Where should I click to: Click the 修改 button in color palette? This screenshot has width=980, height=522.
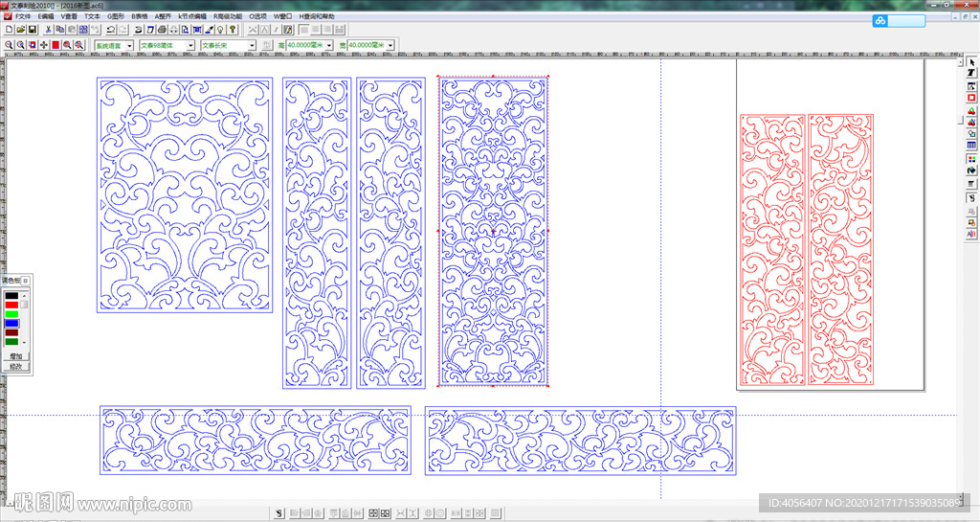15,366
